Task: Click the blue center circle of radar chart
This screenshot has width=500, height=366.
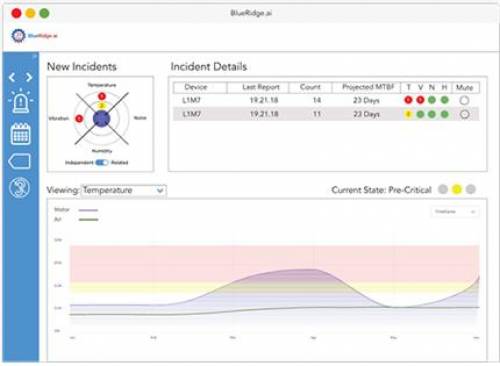Action: tap(101, 118)
